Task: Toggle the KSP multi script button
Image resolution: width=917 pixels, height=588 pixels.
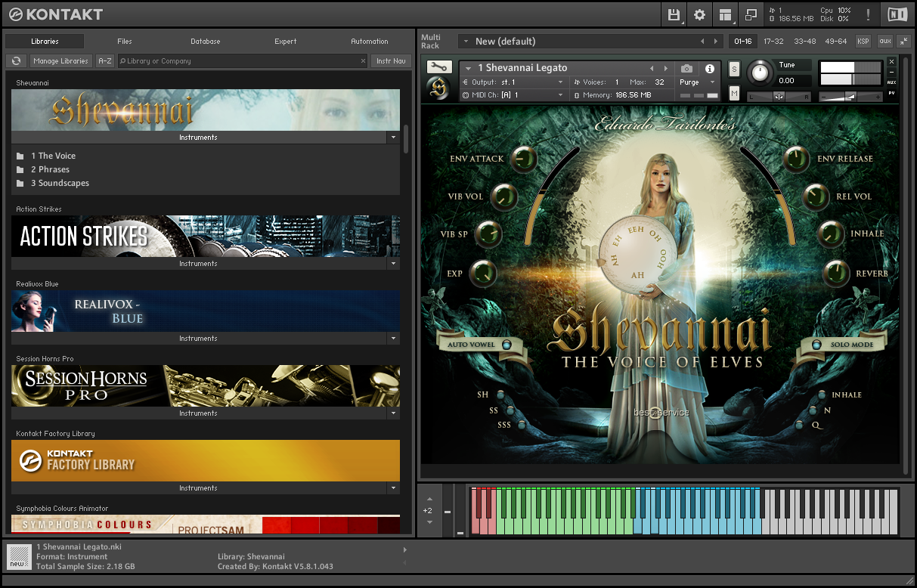Action: coord(863,41)
